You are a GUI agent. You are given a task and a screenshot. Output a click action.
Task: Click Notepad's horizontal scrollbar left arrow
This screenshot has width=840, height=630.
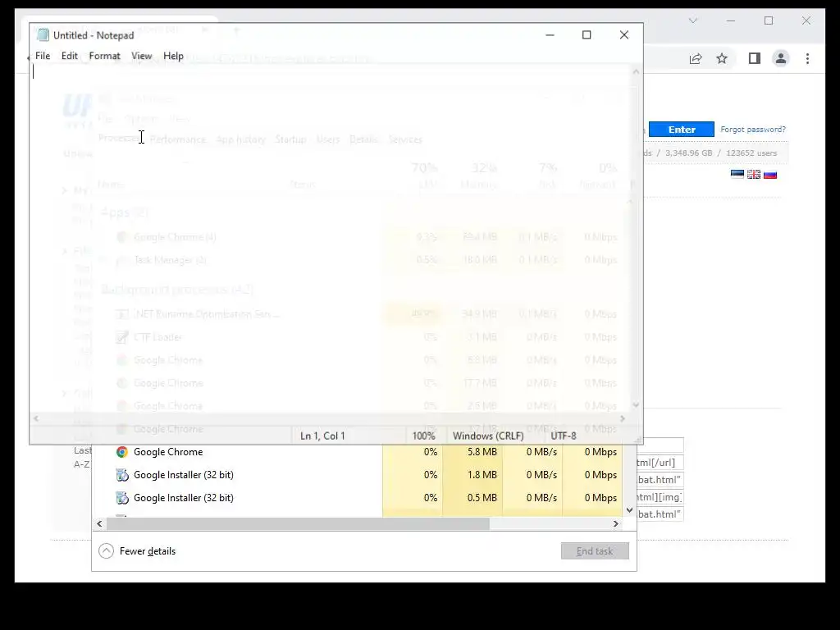[x=36, y=418]
